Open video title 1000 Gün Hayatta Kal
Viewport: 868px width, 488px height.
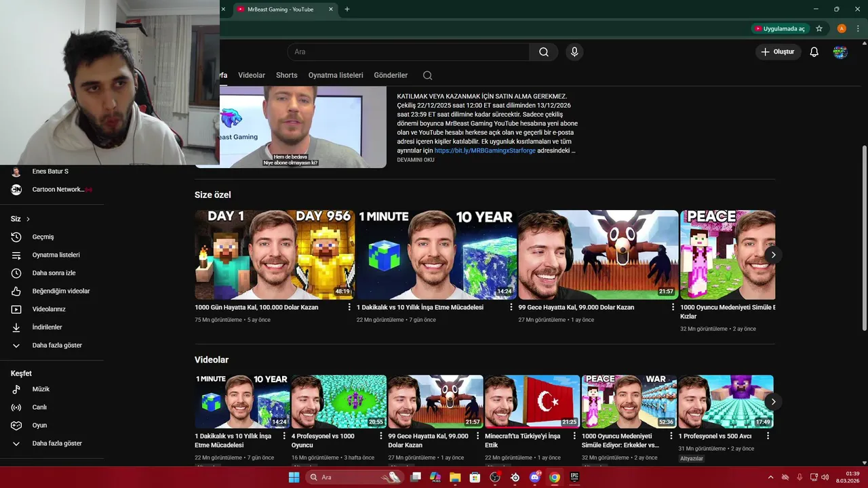[x=256, y=307]
